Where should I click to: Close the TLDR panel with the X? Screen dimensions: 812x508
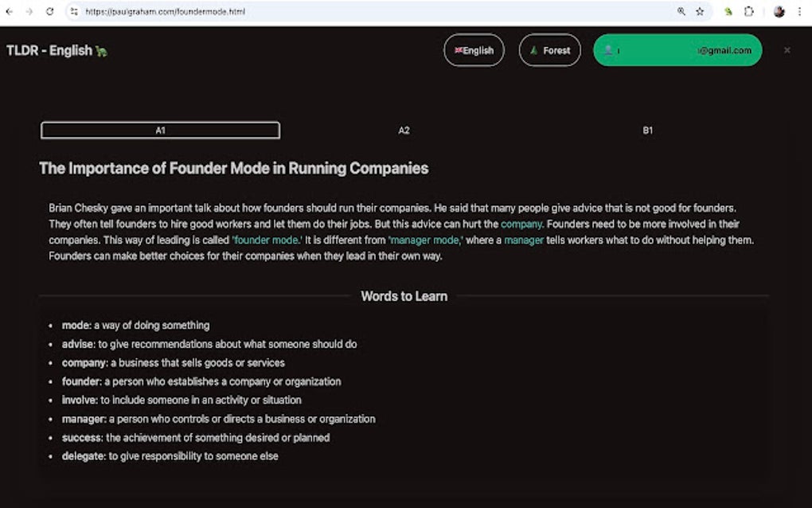coord(787,50)
